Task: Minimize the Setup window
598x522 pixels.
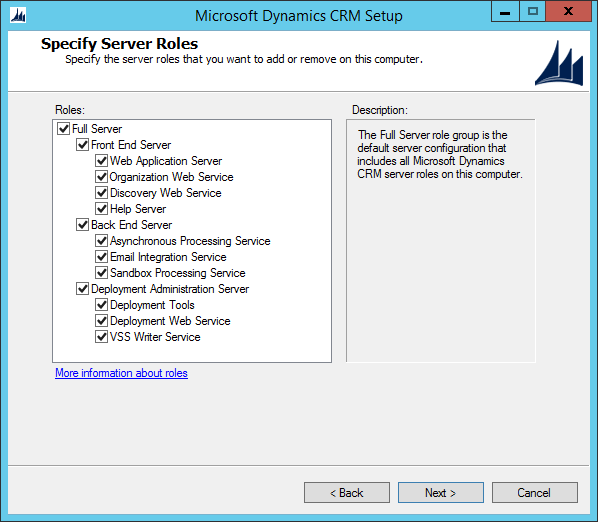Action: tap(505, 11)
